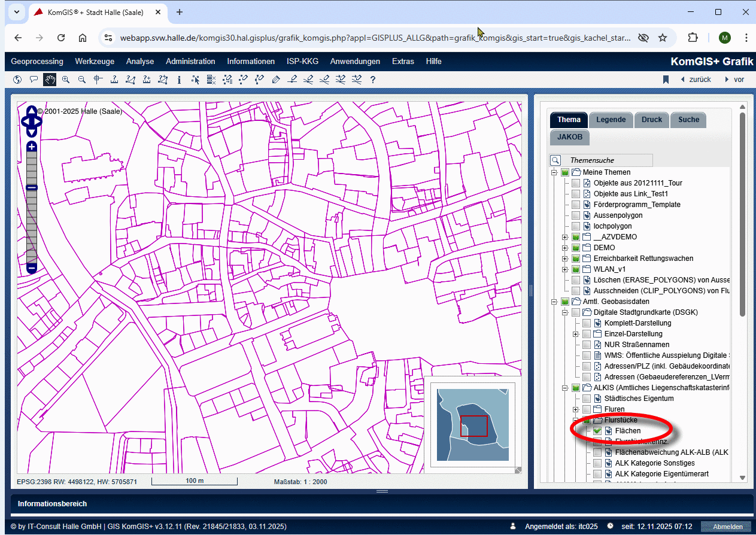Expand the DEMO folder node
The image size is (756, 535).
tap(564, 248)
